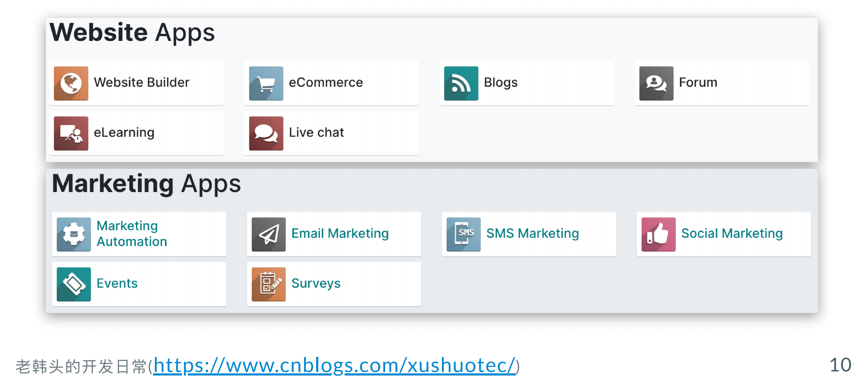Select the Surveys text label
Viewport: 868px width, 387px height.
[x=316, y=284]
